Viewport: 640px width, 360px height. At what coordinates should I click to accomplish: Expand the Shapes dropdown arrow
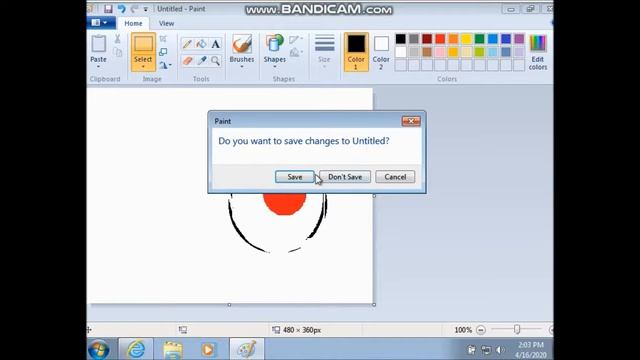tap(274, 67)
